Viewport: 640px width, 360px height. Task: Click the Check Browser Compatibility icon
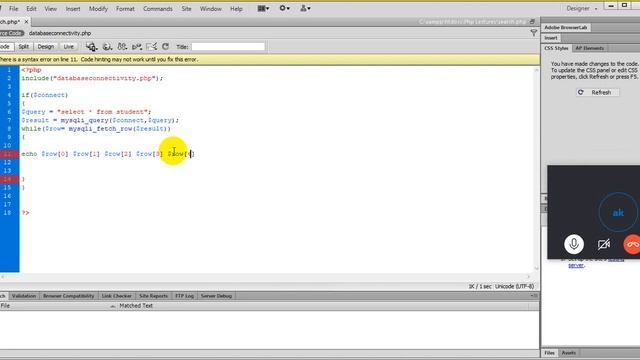(151, 47)
